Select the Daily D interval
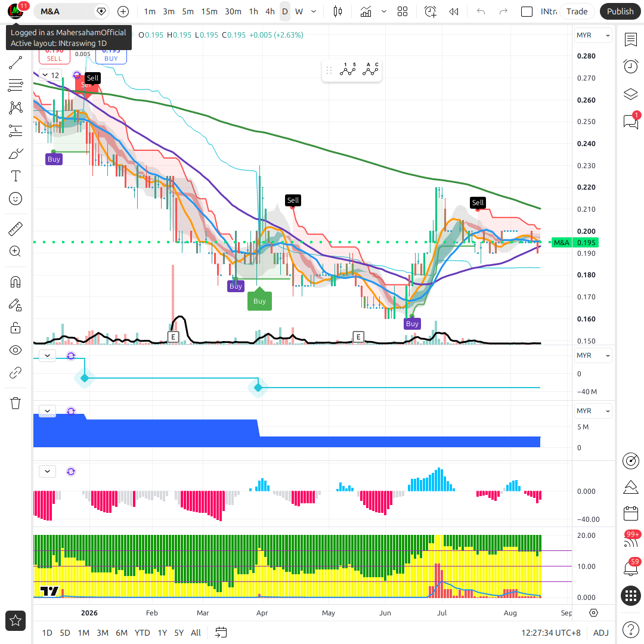Screen dimensions: 644x644 point(284,11)
